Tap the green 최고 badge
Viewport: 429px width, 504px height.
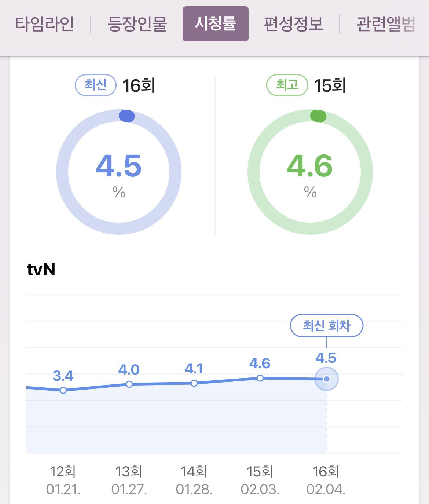287,85
